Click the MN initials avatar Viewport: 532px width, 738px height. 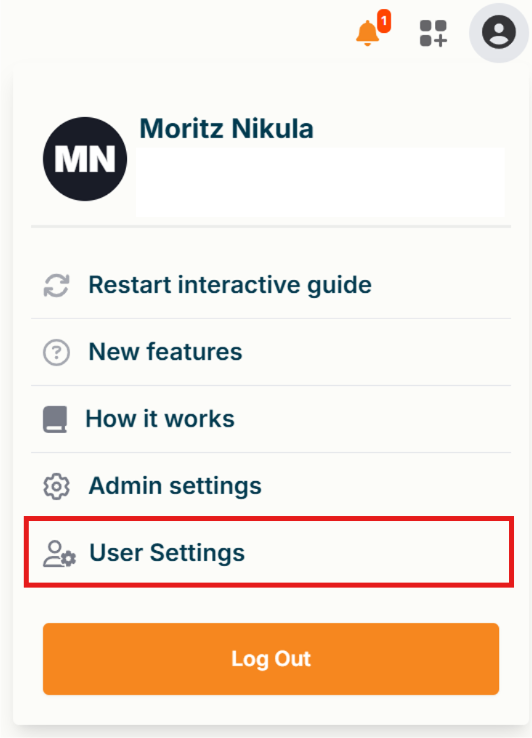click(x=85, y=159)
